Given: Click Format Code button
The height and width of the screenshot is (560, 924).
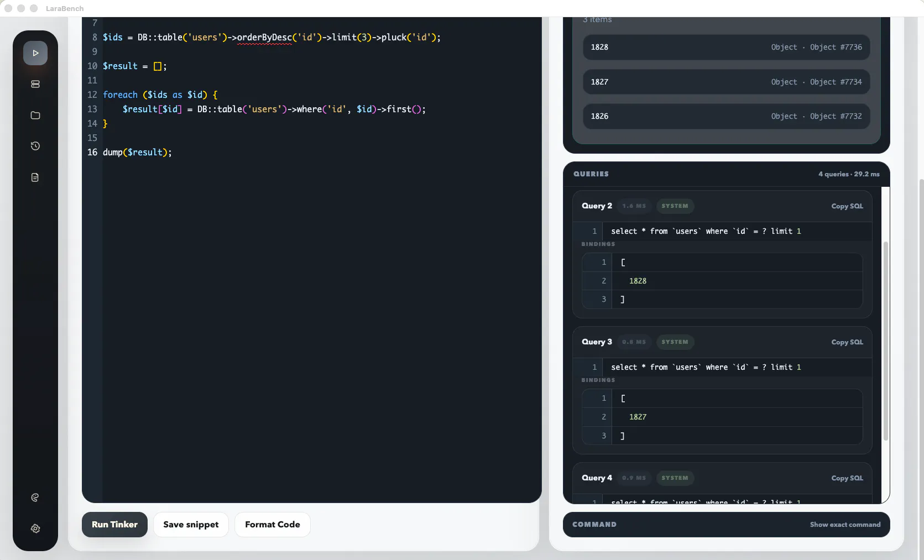Looking at the screenshot, I should pyautogui.click(x=273, y=525).
